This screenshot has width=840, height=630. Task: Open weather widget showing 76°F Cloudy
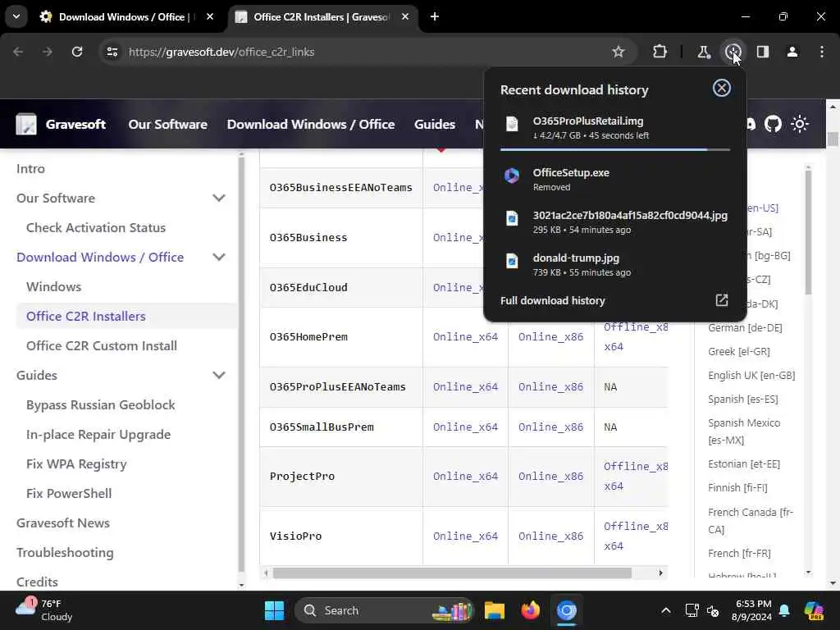pos(44,610)
